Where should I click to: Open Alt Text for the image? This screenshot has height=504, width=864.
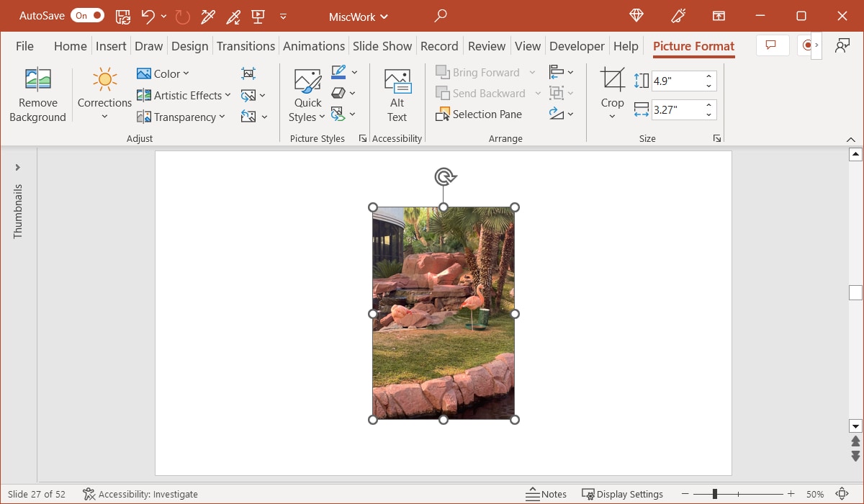397,92
